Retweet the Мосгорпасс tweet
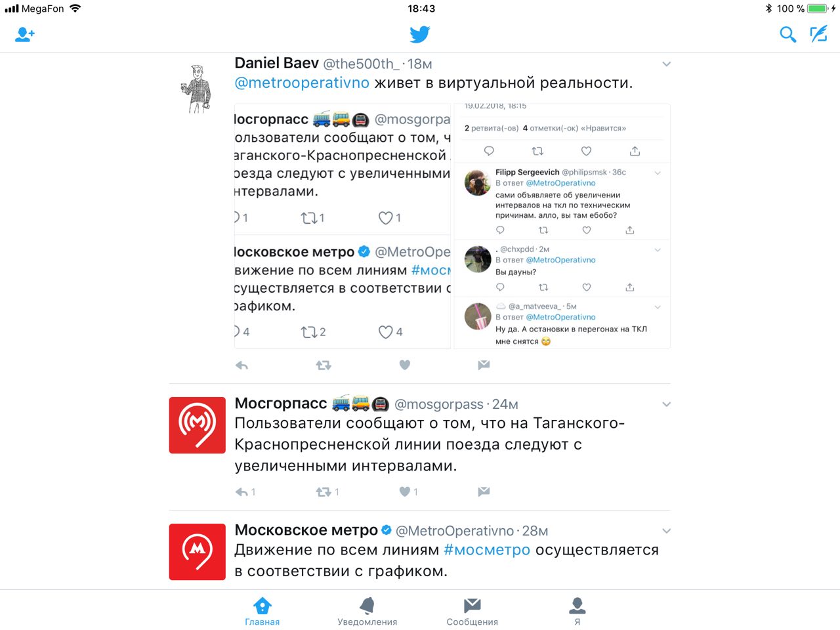This screenshot has height=630, width=840. pos(324,492)
